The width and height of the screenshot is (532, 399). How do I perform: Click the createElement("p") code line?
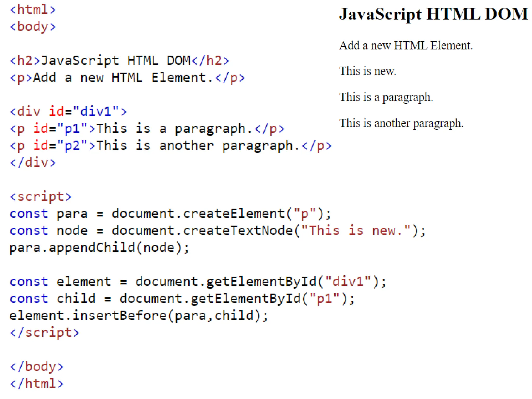170,214
